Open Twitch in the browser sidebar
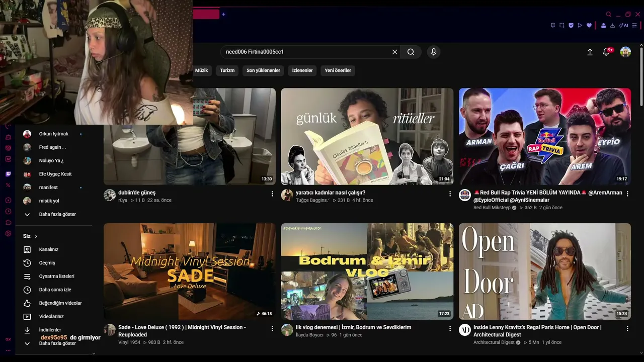The height and width of the screenshot is (362, 644). pos(8,174)
